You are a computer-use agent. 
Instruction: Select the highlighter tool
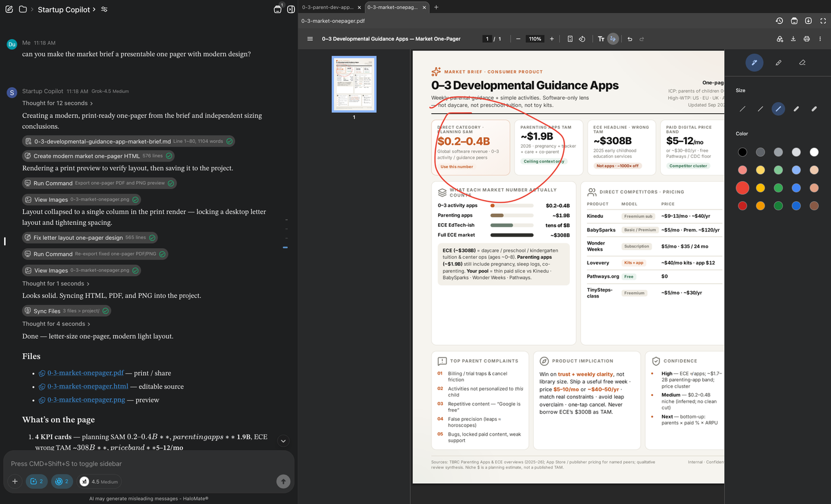click(x=778, y=62)
